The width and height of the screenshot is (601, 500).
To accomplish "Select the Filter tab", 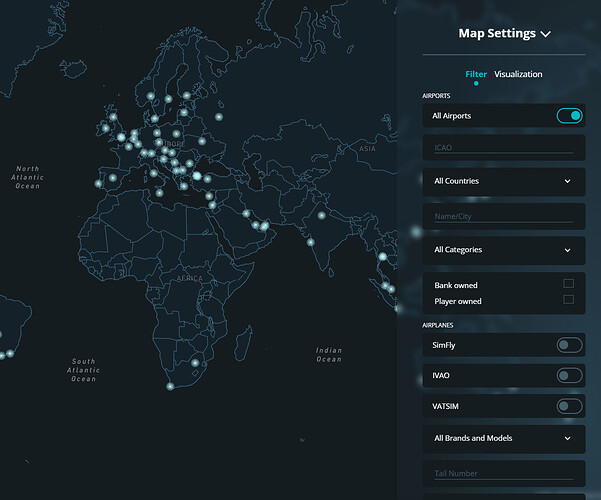I will pyautogui.click(x=476, y=74).
